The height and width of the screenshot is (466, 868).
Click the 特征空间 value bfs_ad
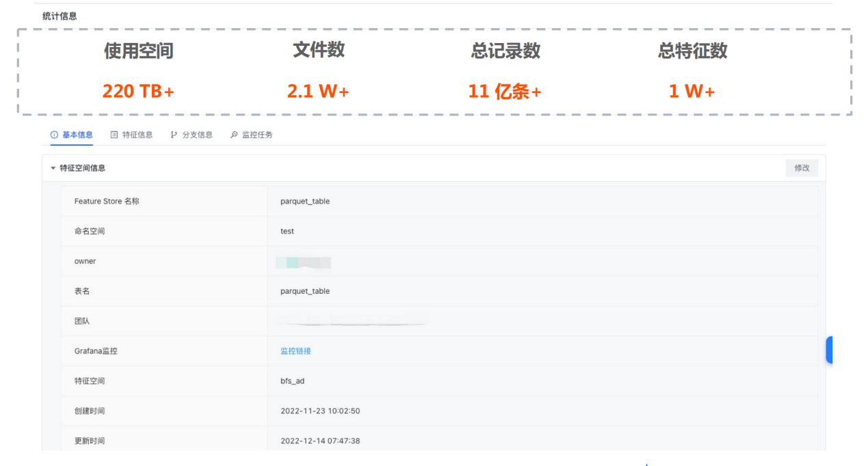293,381
